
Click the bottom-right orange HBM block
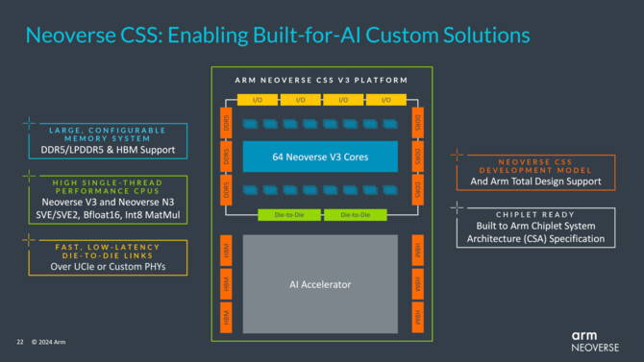click(x=418, y=317)
